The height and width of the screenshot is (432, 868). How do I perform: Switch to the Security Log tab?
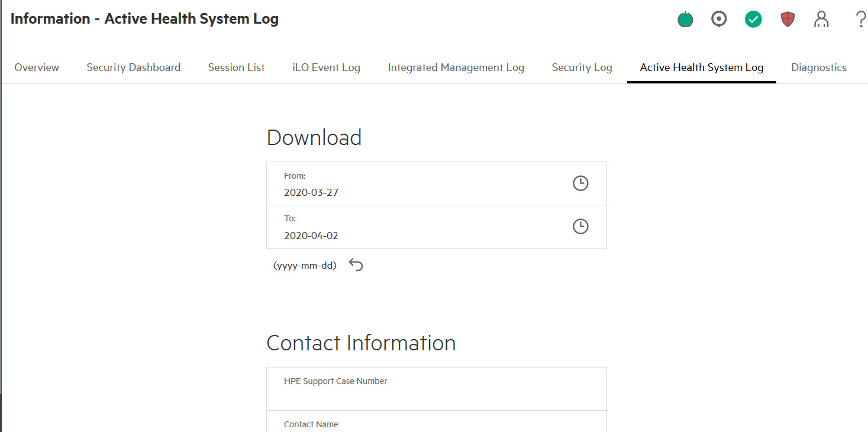point(582,67)
